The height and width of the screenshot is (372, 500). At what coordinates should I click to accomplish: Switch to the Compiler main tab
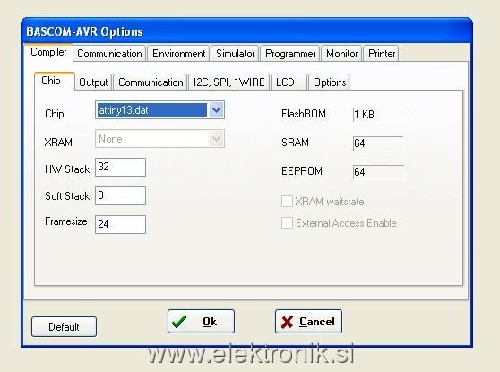(x=48, y=52)
